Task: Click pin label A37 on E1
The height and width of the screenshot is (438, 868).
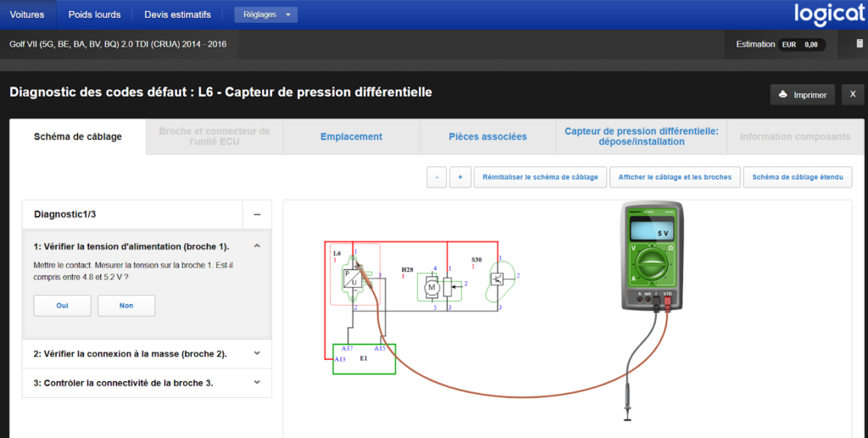Action: (x=347, y=348)
